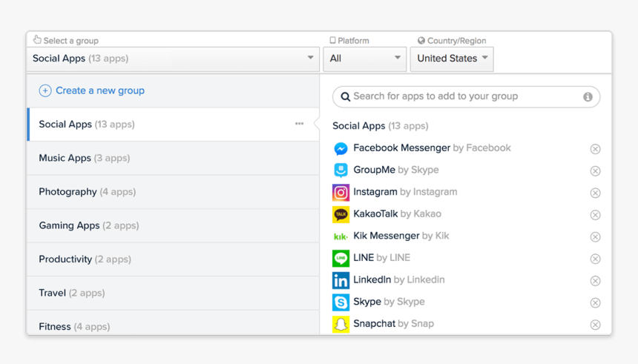
Task: Open the Country/Region United States dropdown
Action: click(452, 59)
